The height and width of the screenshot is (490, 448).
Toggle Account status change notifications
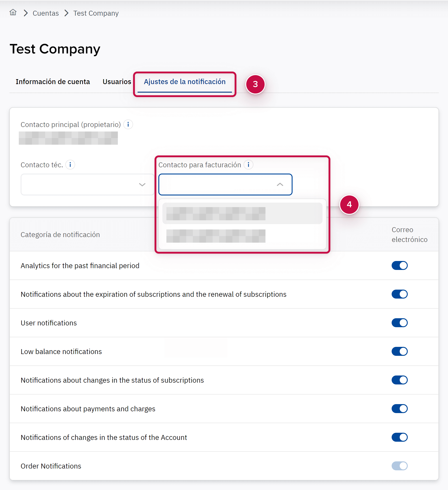[399, 437]
